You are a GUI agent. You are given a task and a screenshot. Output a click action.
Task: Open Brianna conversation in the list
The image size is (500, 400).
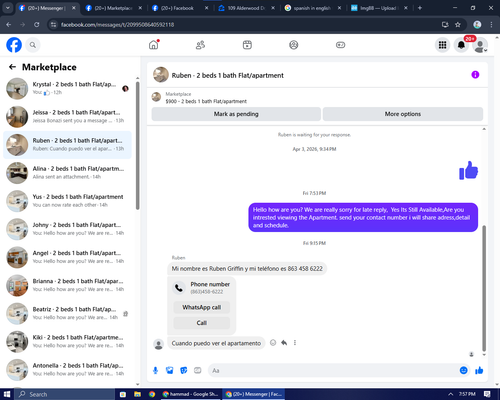click(x=67, y=285)
